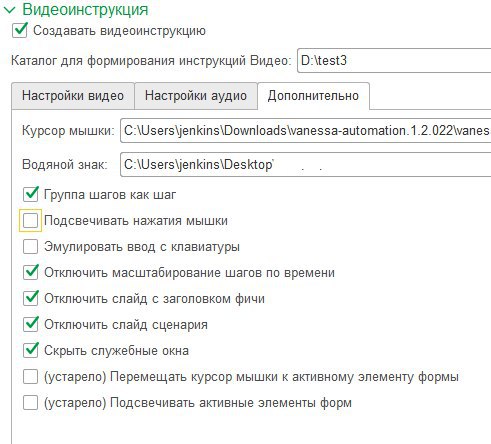This screenshot has height=444, width=491.
Task: Click label Каталог для формирования инструкций Видео
Action: pos(151,61)
